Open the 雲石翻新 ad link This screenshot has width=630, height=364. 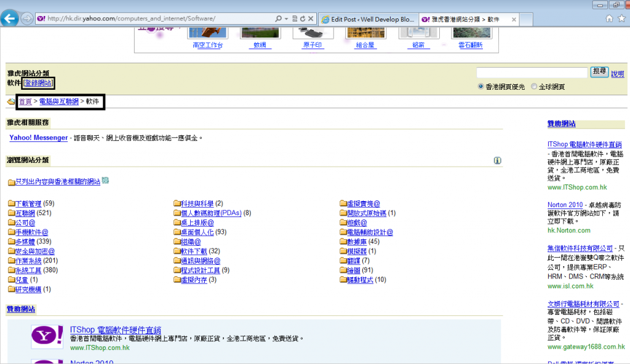point(471,45)
